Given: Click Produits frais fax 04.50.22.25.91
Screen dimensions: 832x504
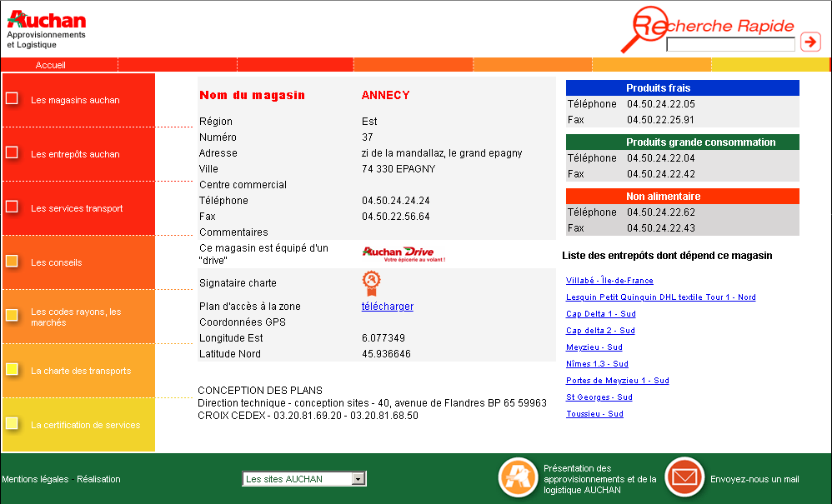Looking at the screenshot, I should tap(660, 120).
